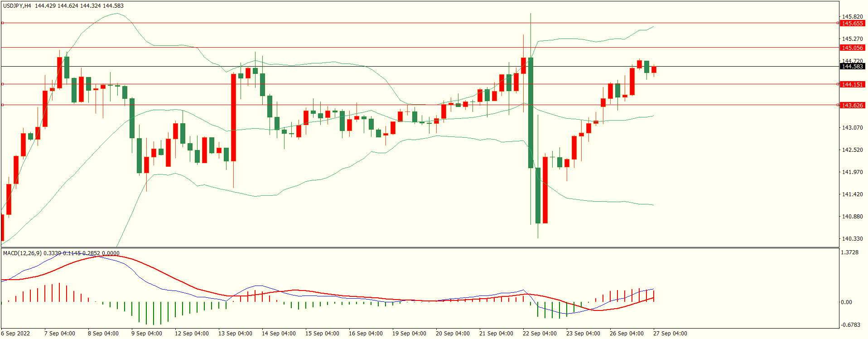The height and width of the screenshot is (339, 868).
Task: Click the 142.520 price axis value
Action: [x=852, y=150]
